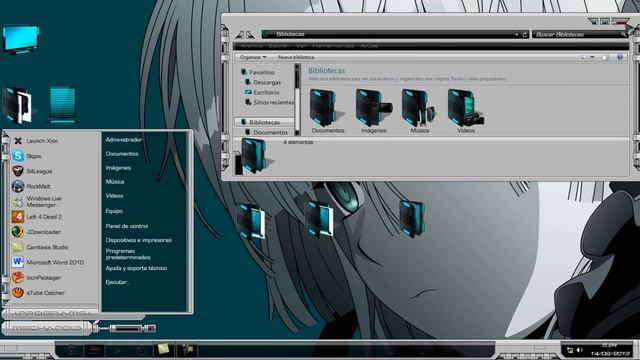
Task: Open the address bar history dropdown arrow
Action: click(x=516, y=35)
